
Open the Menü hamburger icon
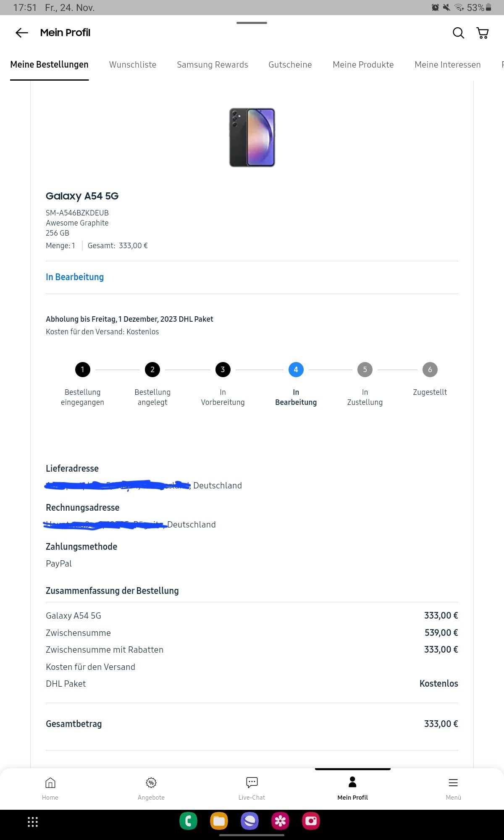[x=453, y=787]
